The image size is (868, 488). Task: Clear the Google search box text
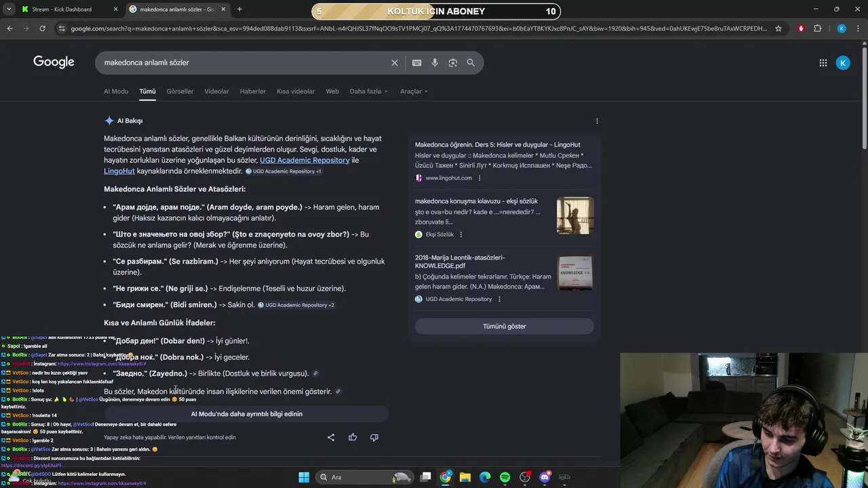395,62
